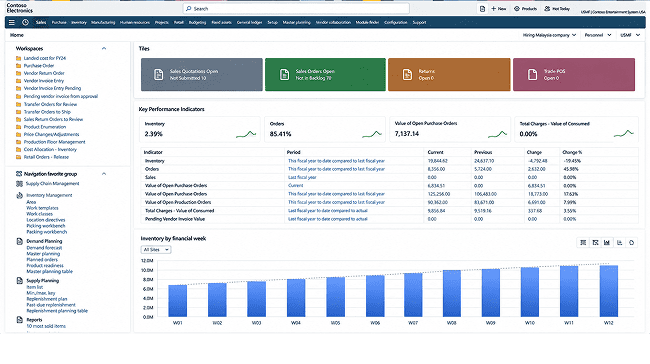Open the Personnel dropdown
The image size is (650, 364).
598,35
